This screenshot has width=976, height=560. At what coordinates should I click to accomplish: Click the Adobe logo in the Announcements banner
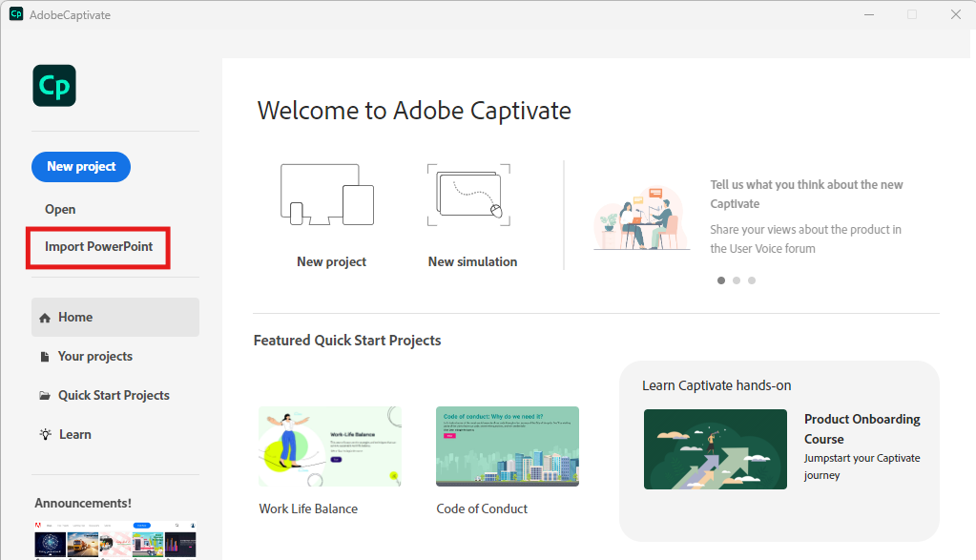pos(39,525)
